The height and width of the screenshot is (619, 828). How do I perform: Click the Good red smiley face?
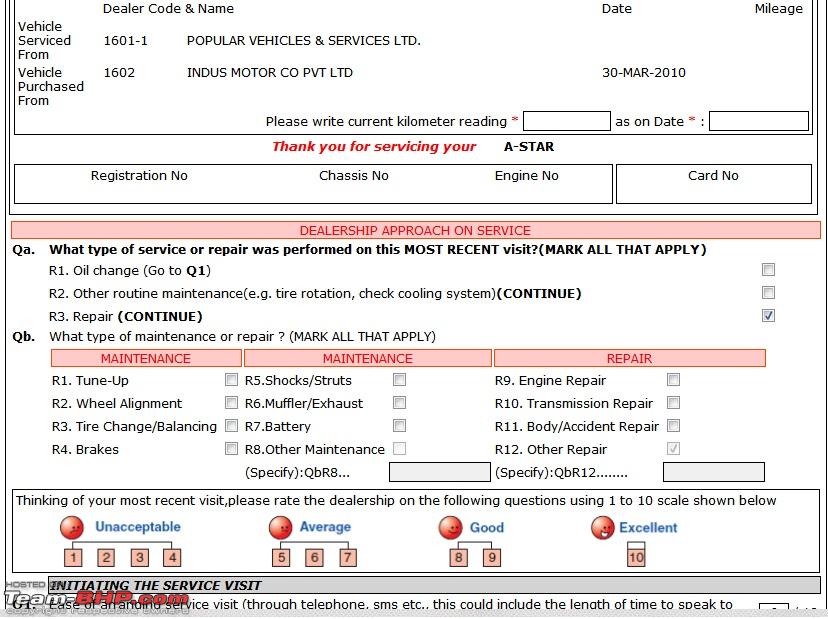[x=450, y=528]
